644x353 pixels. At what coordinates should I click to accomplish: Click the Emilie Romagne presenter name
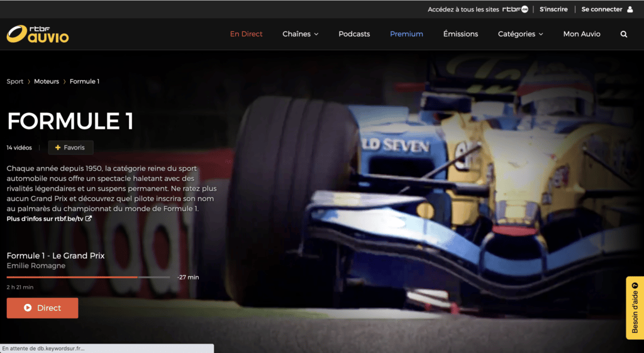coord(36,266)
